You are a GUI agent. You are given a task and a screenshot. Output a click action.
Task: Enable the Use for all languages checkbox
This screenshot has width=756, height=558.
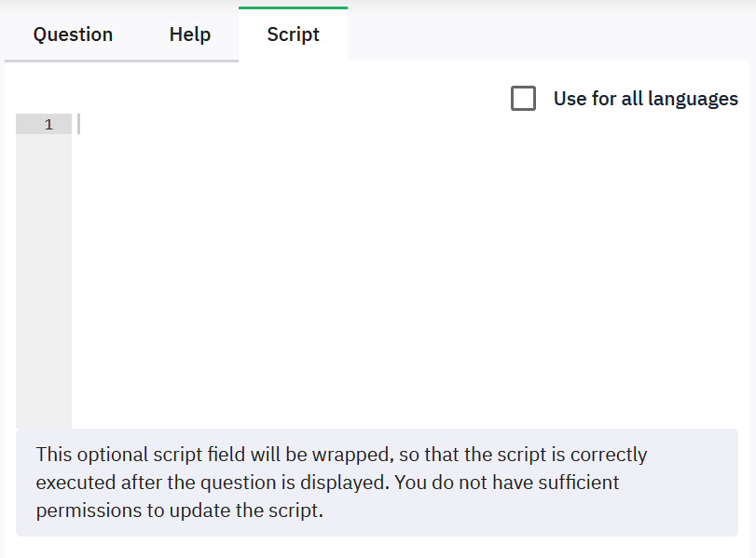(523, 99)
